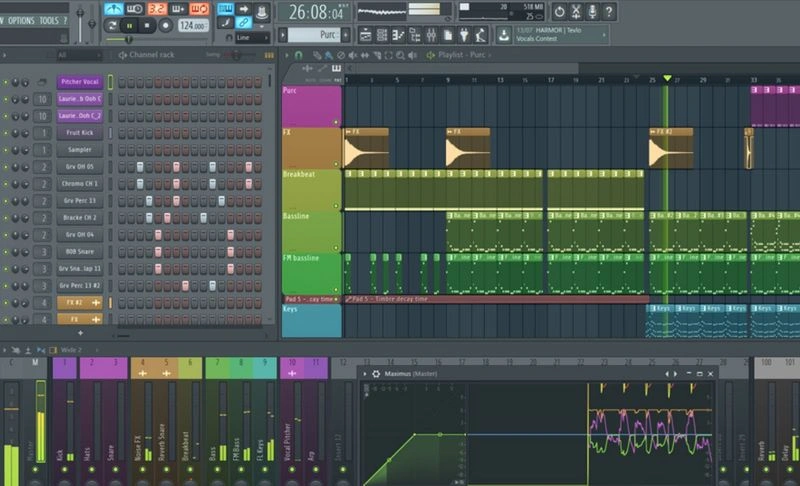Open the Chromo CH 1 channel button
This screenshot has width=800, height=486.
point(80,184)
